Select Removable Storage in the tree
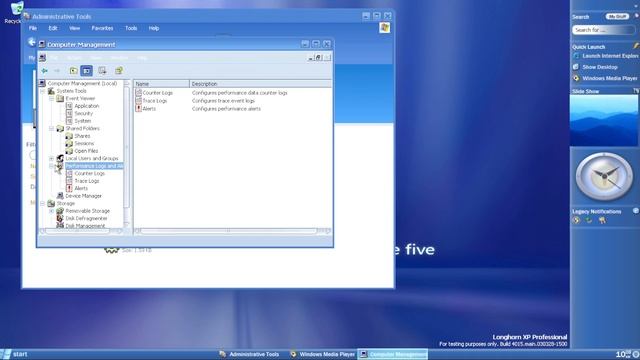Screen dimensions: 640x360 (87, 211)
